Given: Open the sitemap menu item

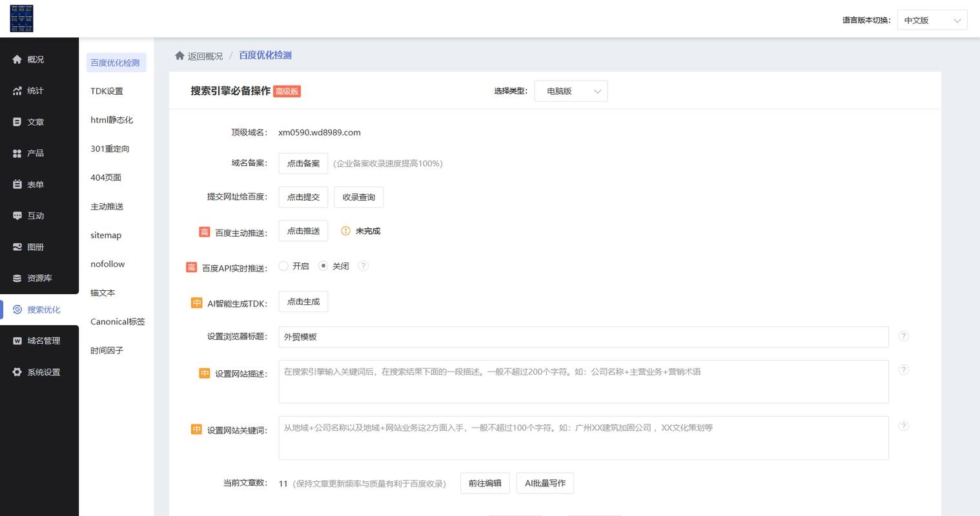Looking at the screenshot, I should tap(105, 235).
